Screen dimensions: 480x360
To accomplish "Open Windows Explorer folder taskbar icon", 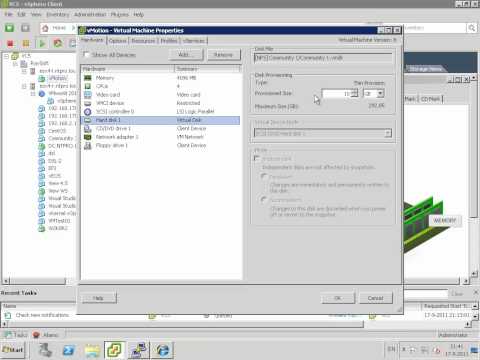I will pos(92,350).
